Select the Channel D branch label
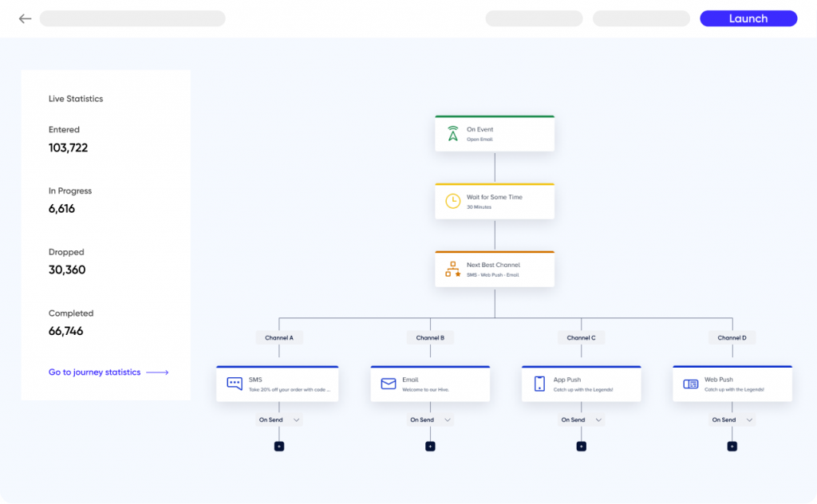 pos(732,337)
